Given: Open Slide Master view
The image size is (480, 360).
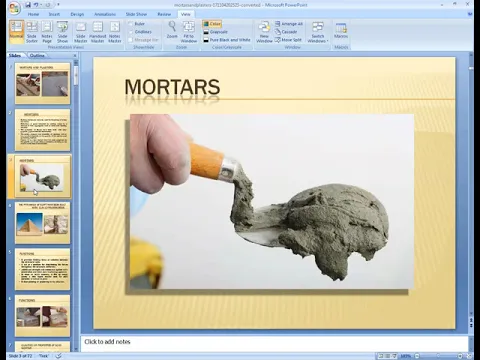Looking at the screenshot, I should (81, 32).
